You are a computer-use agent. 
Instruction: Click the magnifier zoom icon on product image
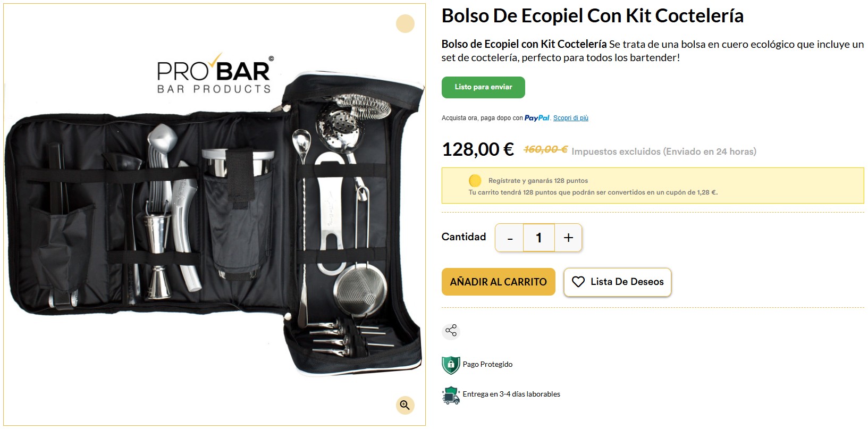click(405, 405)
